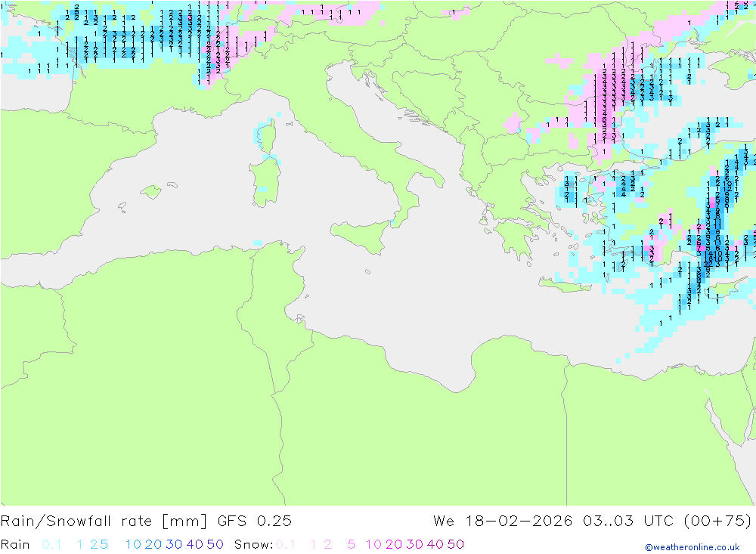Click the "GFS 0.25" model label
This screenshot has width=756, height=554.
[255, 522]
